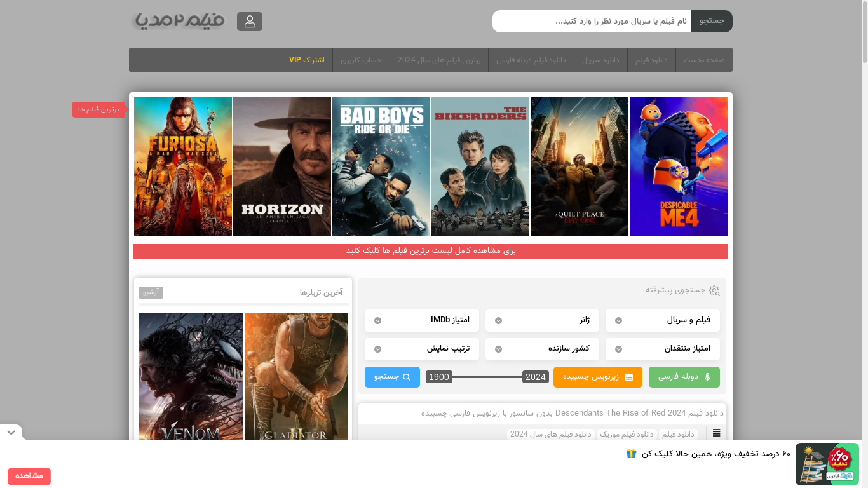Open the Despicable Me 4 poster
The width and height of the screenshot is (868, 488).
click(679, 166)
